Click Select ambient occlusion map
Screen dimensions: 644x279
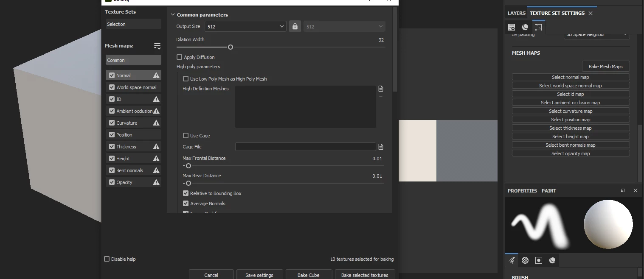click(x=571, y=103)
